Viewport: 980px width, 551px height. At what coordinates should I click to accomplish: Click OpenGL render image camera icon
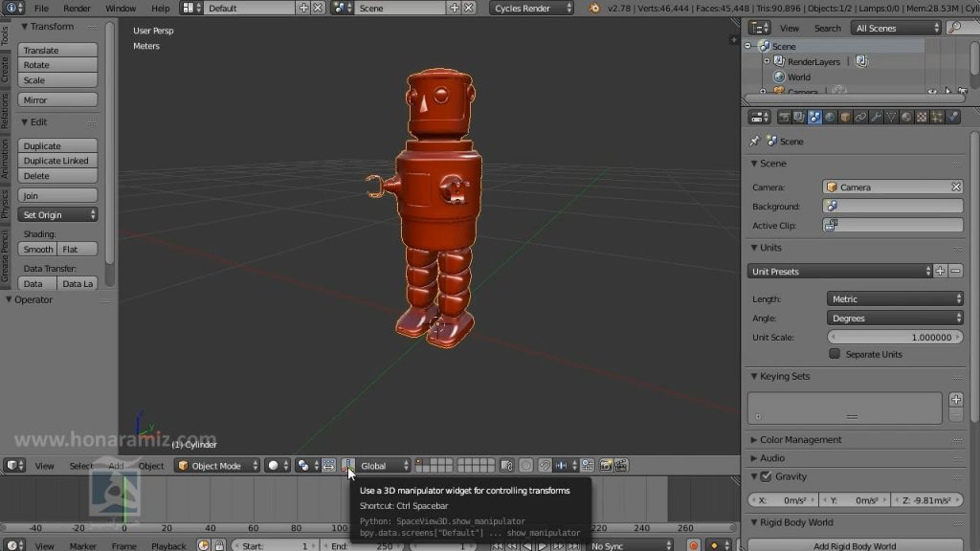[605, 466]
